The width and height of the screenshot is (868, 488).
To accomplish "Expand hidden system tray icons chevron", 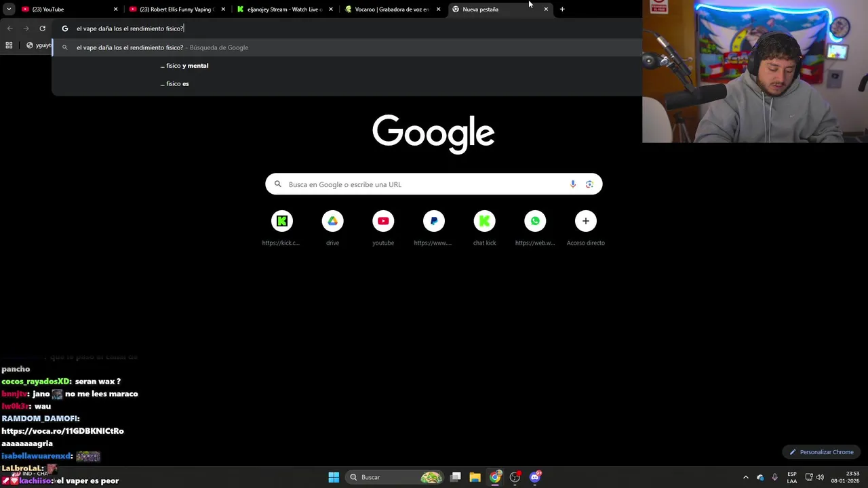I will click(746, 477).
